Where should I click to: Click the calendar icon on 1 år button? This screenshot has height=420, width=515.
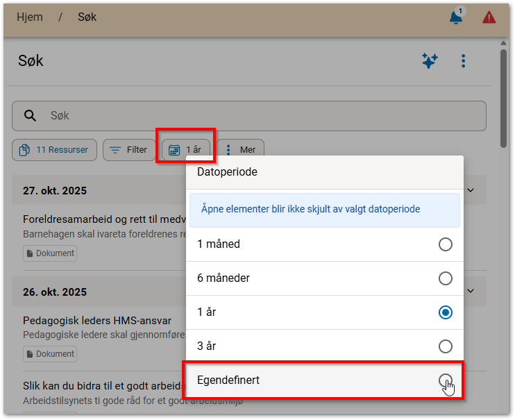[175, 150]
